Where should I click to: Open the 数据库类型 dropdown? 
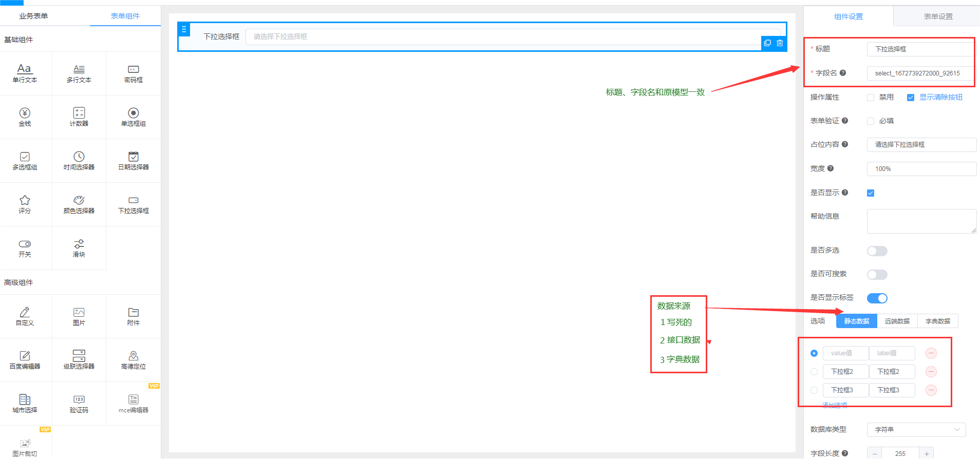coord(916,430)
